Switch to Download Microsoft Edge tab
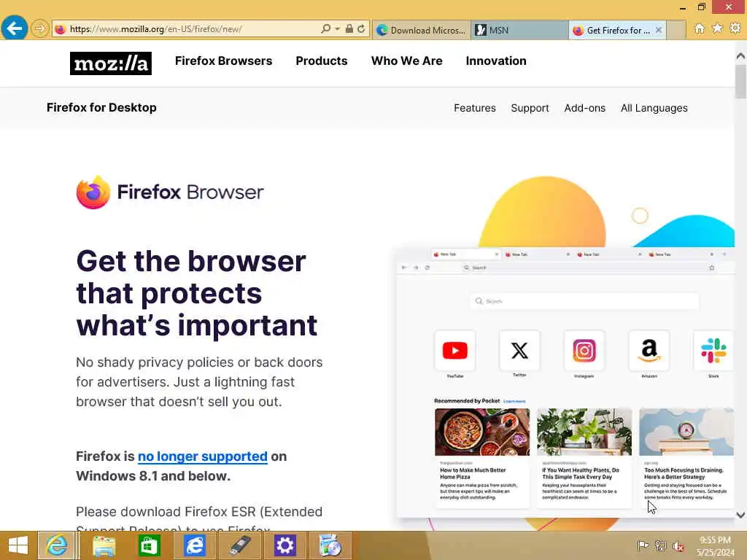 coord(421,31)
